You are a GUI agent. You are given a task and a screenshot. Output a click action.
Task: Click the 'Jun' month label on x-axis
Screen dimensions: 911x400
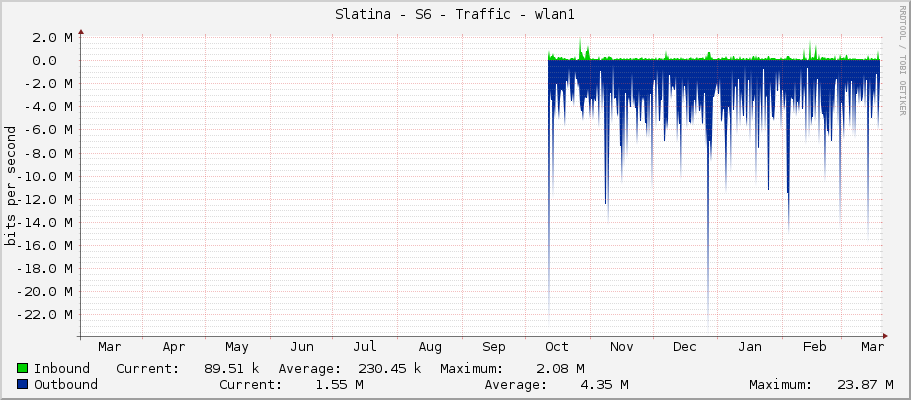click(302, 347)
